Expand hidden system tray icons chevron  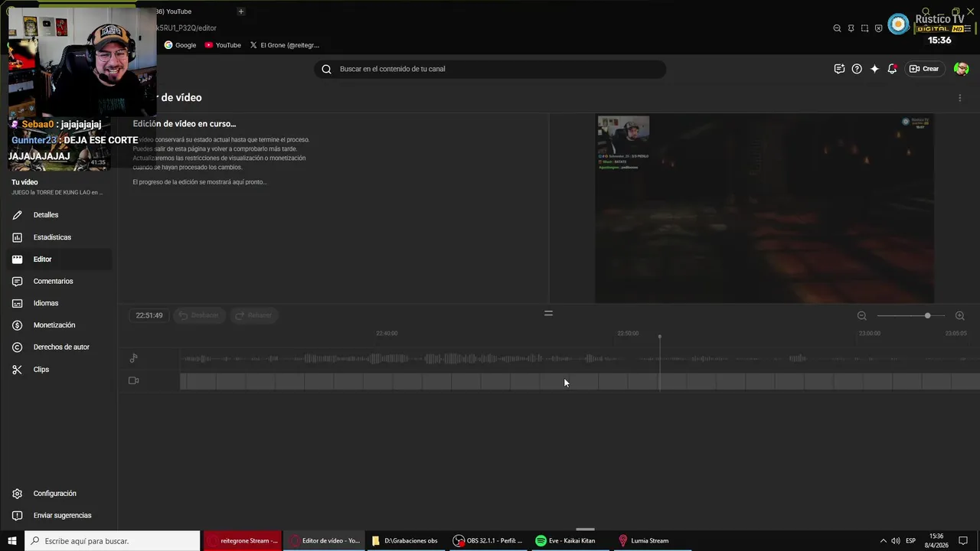883,541
